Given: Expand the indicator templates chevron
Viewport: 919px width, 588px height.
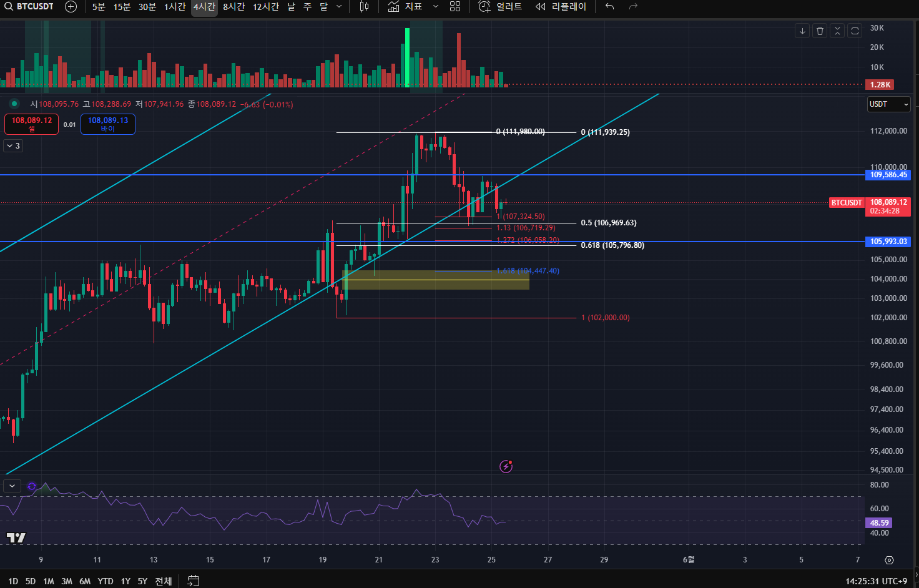Looking at the screenshot, I should (436, 7).
